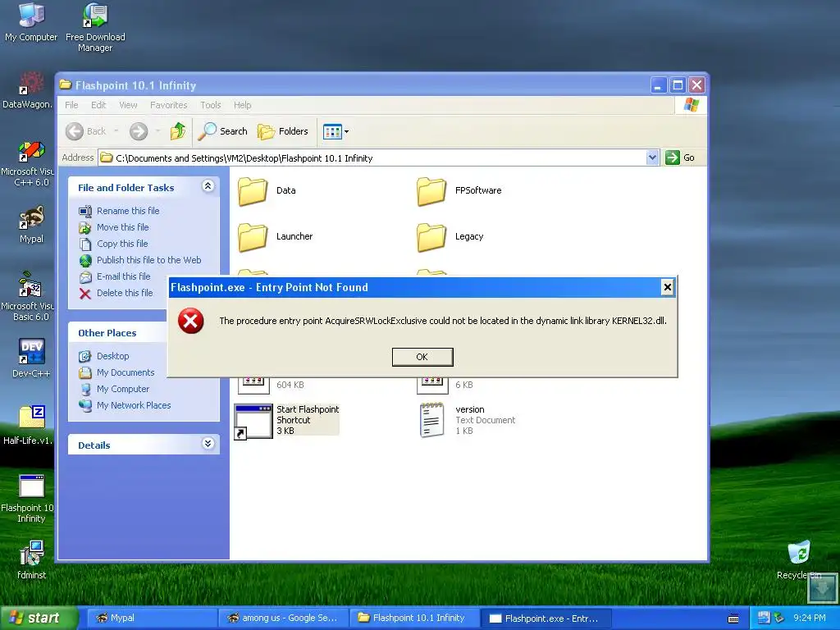Switch to Flashpoint.exe error taskbar button
This screenshot has width=840, height=630.
[x=546, y=619]
